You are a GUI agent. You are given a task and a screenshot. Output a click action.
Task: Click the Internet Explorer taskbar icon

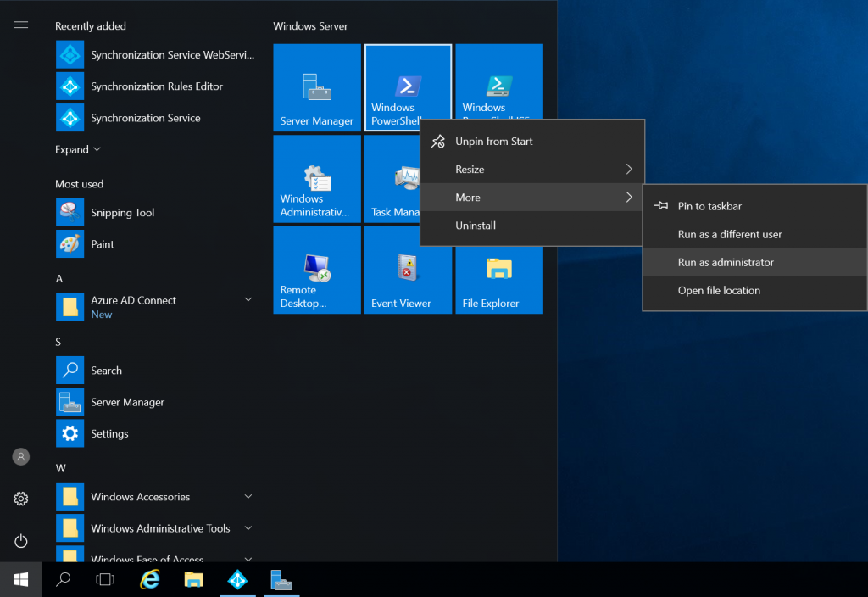[x=150, y=580]
